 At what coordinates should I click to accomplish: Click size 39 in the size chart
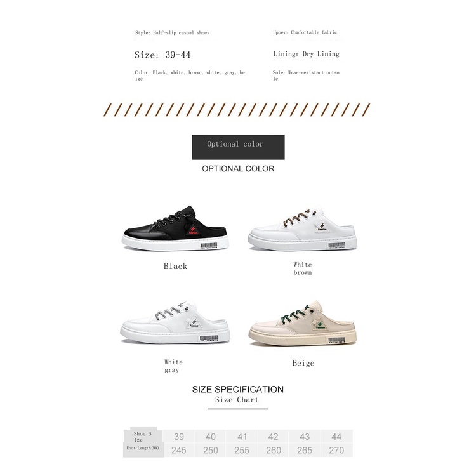coord(179,437)
